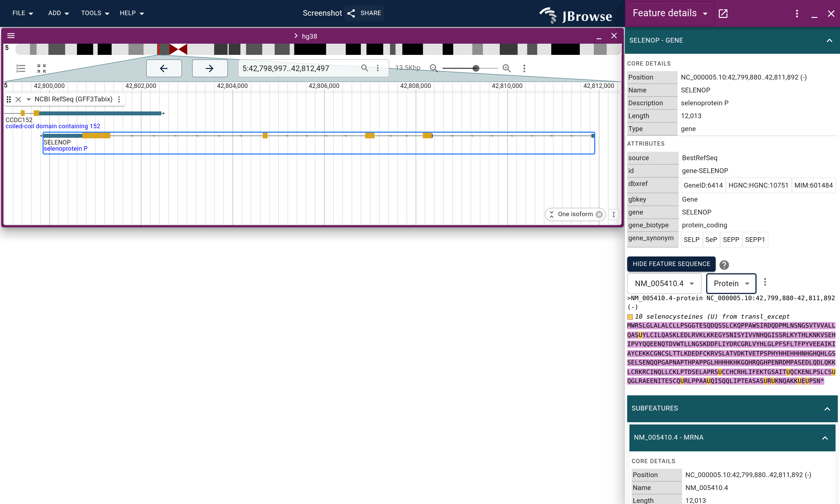Click HIDE FEATURE SEQUENCE button
840x504 pixels.
click(x=671, y=264)
